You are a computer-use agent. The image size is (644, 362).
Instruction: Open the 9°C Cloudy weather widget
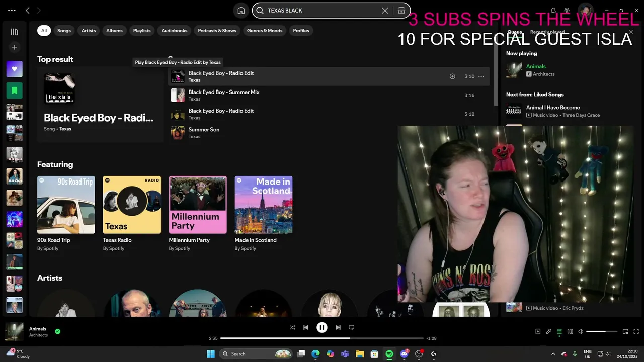pos(18,354)
